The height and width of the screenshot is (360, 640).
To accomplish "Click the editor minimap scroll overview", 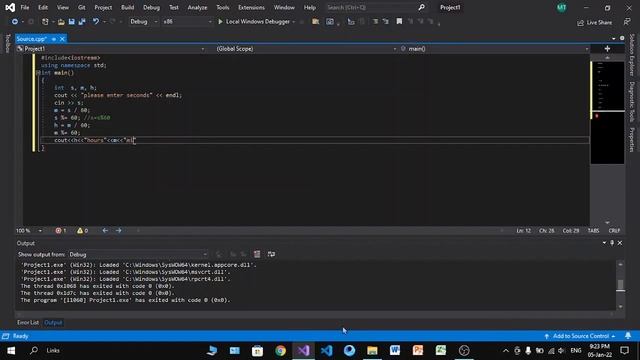I will [x=607, y=112].
